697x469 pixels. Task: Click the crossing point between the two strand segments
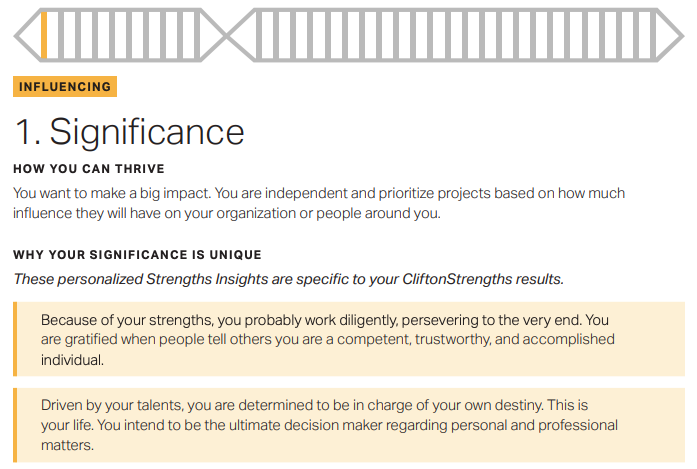point(227,35)
